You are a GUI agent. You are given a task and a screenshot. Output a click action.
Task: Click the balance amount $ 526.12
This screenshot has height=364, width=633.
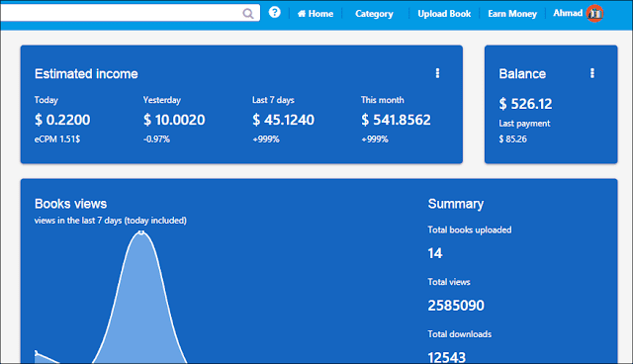click(x=525, y=104)
